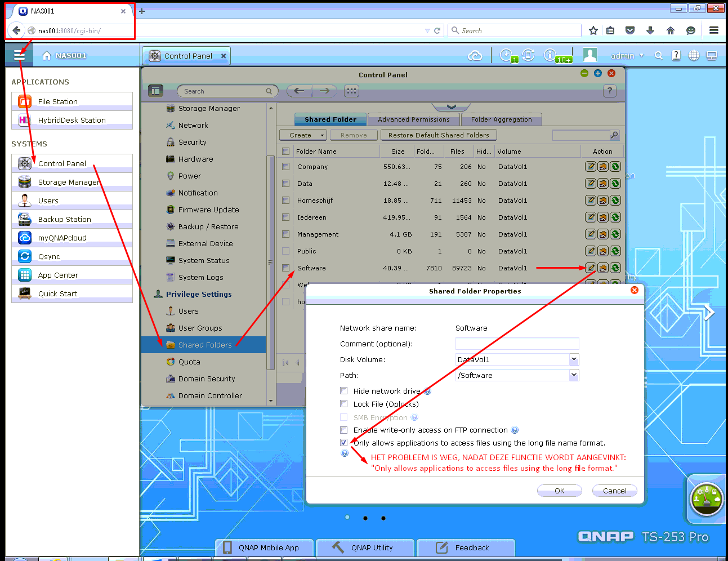The image size is (728, 561).
Task: Open the QNAP Utility link
Action: click(364, 547)
